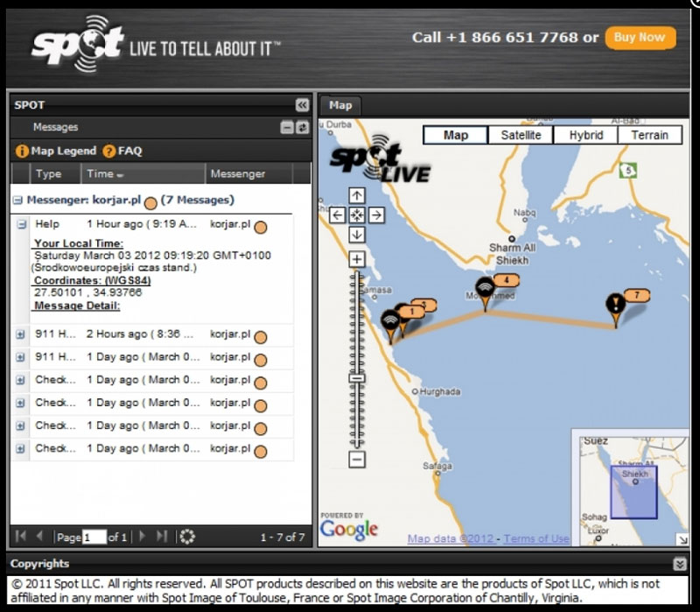This screenshot has height=612, width=700.
Task: Click the Buy Now button
Action: (640, 38)
